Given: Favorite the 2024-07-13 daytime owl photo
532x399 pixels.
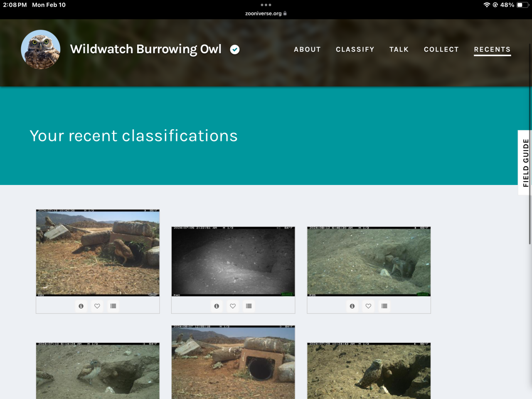Looking at the screenshot, I should click(x=97, y=306).
